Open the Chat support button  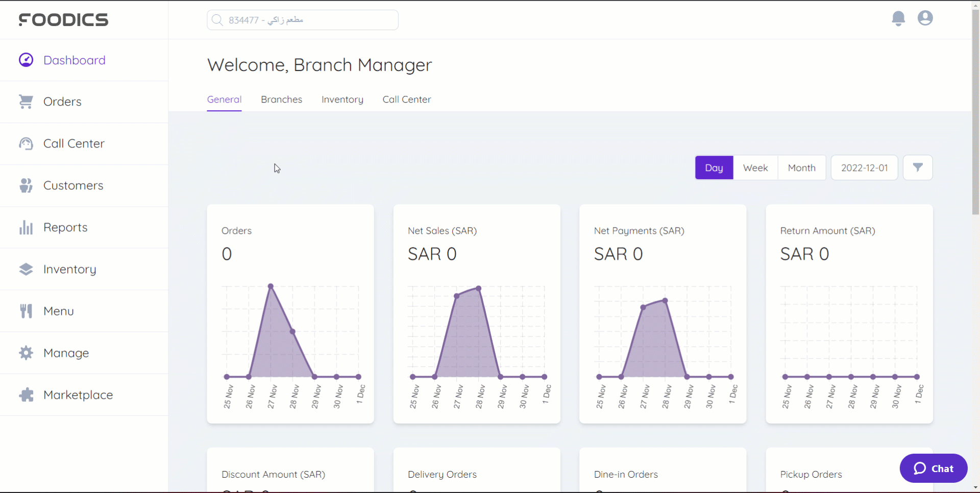pyautogui.click(x=933, y=469)
